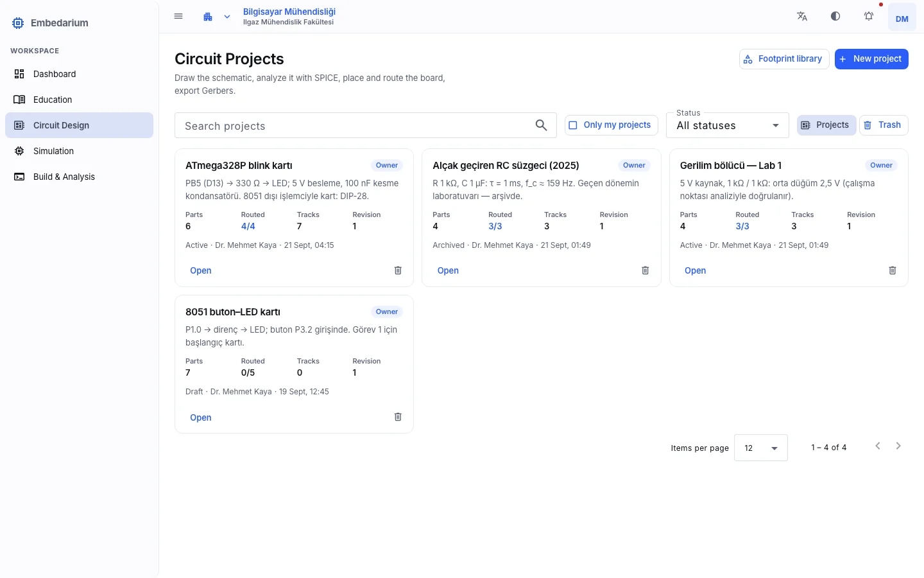
Task: Open the Alçak geçiren RC süzgeci project
Action: 448,270
